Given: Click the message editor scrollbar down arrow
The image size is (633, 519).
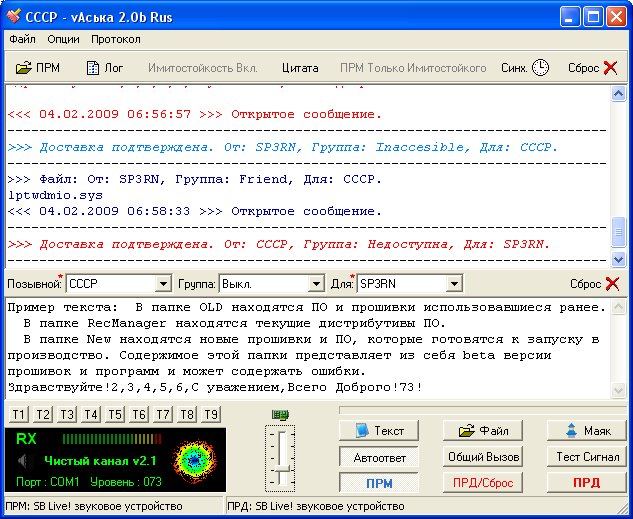Looking at the screenshot, I should click(x=618, y=389).
